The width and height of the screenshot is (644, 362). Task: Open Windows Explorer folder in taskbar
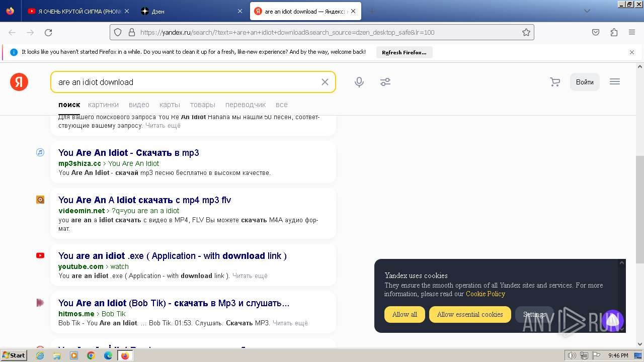point(57,355)
